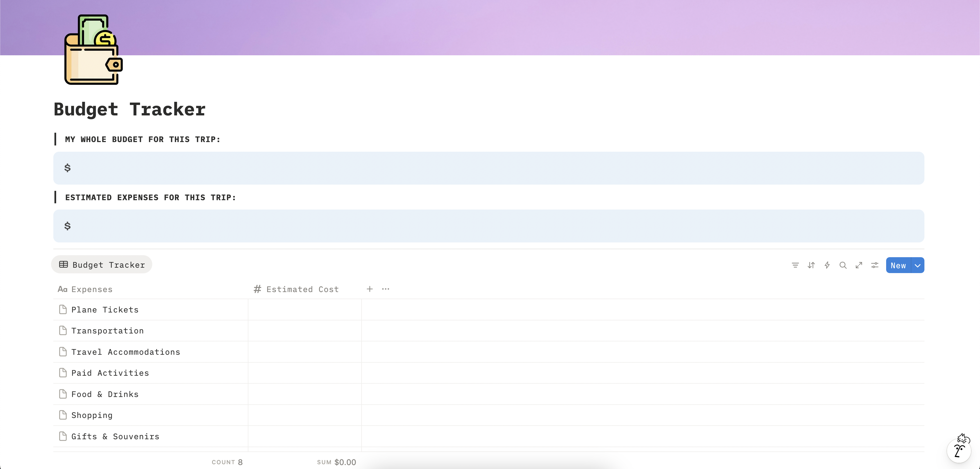The image size is (980, 469).
Task: Open the Expenses column header menu
Action: pos(92,290)
